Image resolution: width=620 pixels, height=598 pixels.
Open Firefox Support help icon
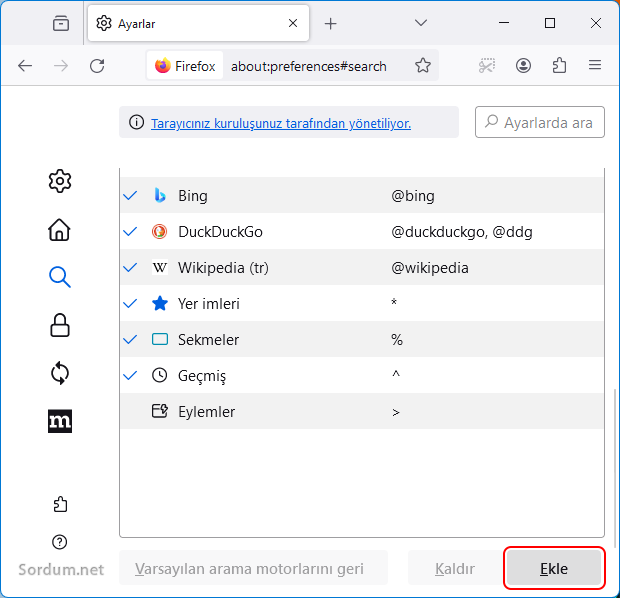pyautogui.click(x=60, y=542)
